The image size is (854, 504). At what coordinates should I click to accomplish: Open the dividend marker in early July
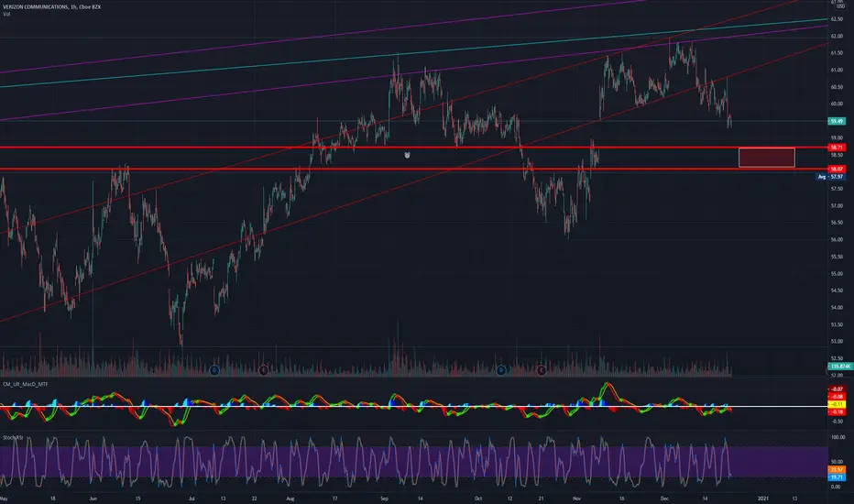click(x=214, y=370)
